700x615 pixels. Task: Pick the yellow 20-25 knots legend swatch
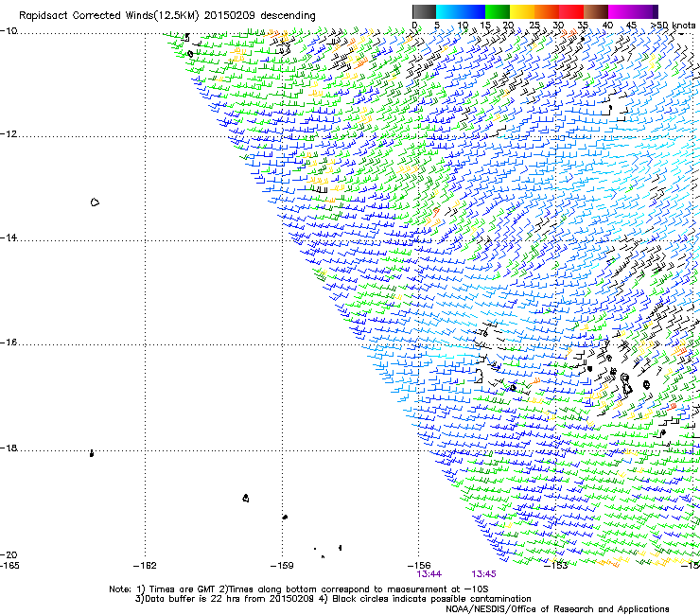[522, 11]
